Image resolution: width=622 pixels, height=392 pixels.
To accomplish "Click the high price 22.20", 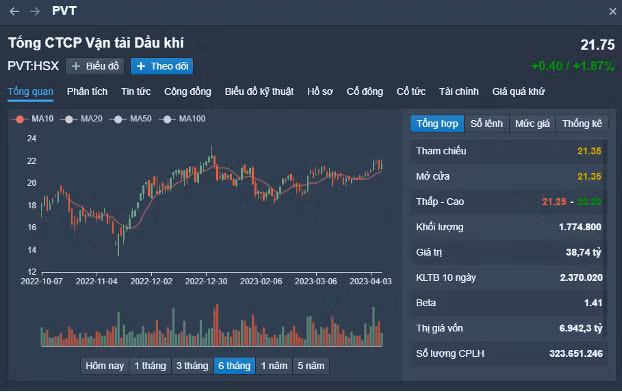I will (x=589, y=202).
